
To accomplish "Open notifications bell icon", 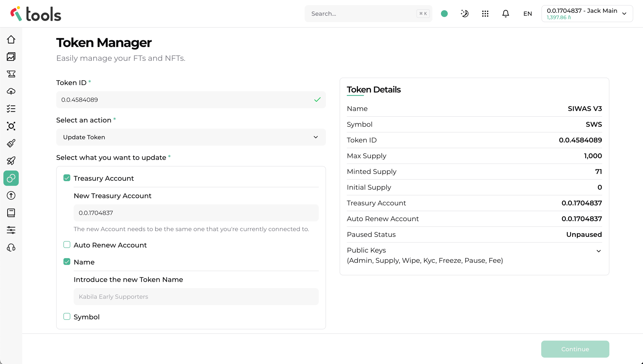I will [505, 14].
